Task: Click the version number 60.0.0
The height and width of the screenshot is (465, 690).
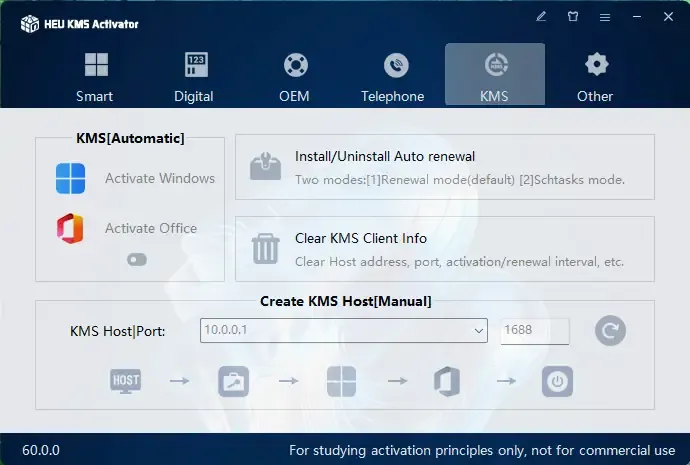Action: (41, 450)
